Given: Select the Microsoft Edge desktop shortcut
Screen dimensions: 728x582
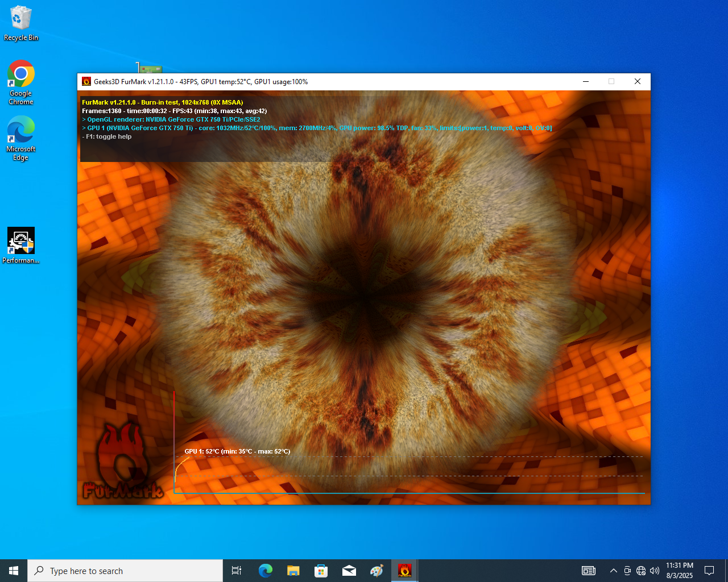Looking at the screenshot, I should [x=21, y=139].
